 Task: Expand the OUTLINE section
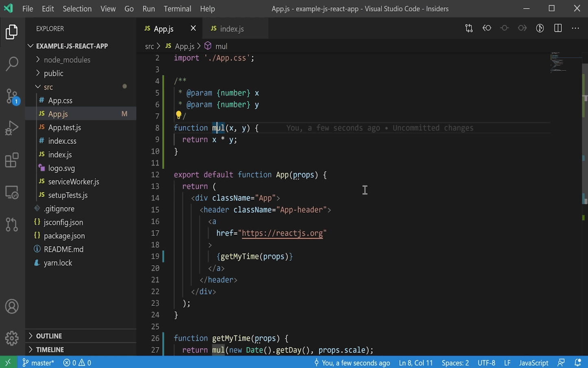click(49, 336)
